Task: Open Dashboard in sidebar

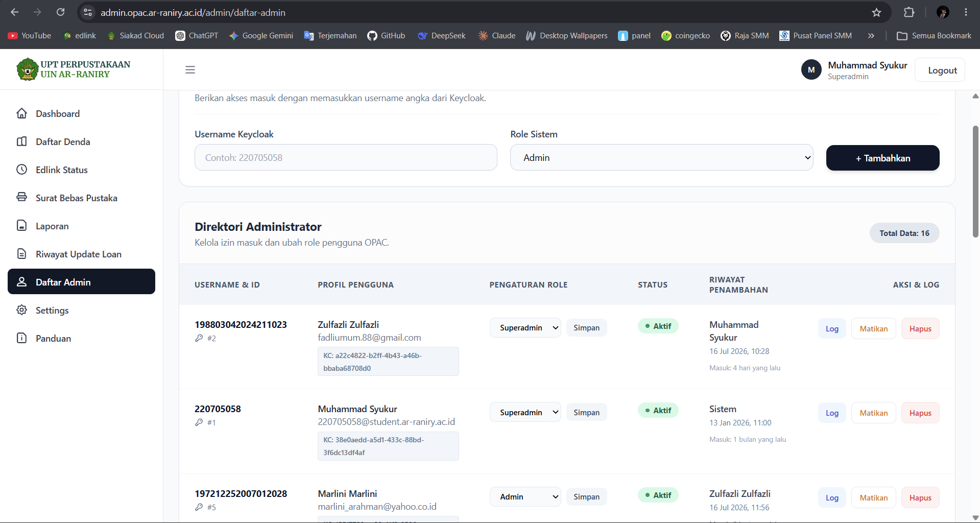Action: 81,113
